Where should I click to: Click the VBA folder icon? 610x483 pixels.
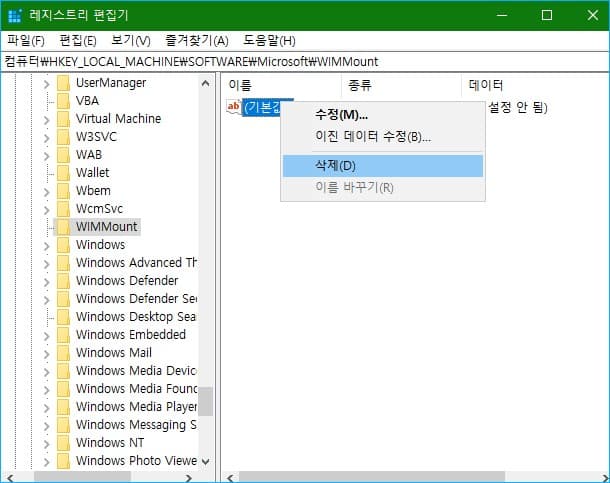63,101
